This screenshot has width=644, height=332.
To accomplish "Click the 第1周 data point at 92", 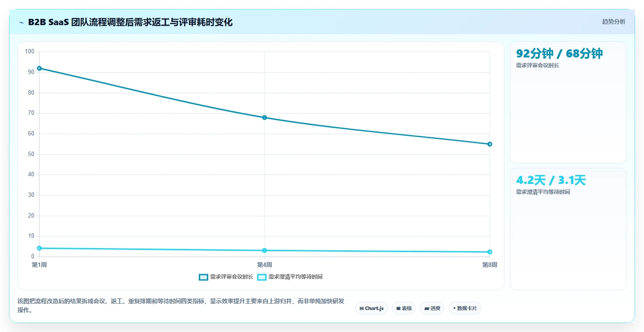I will [39, 68].
